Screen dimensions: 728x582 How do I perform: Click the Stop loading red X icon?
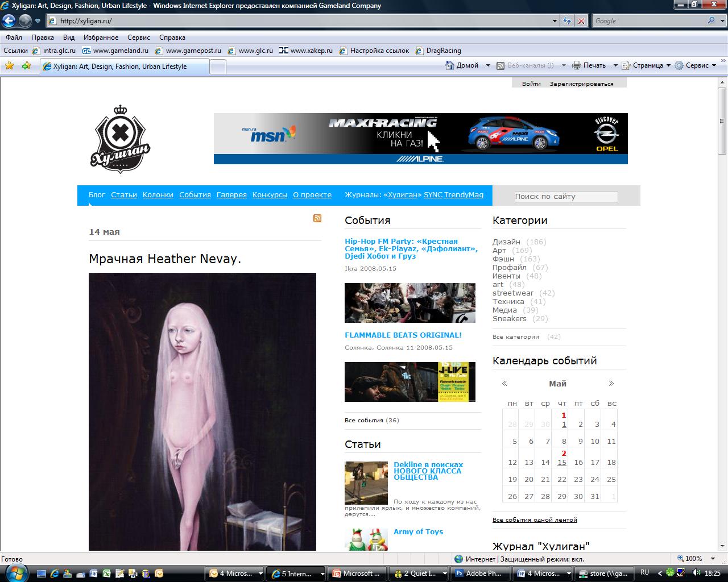581,21
